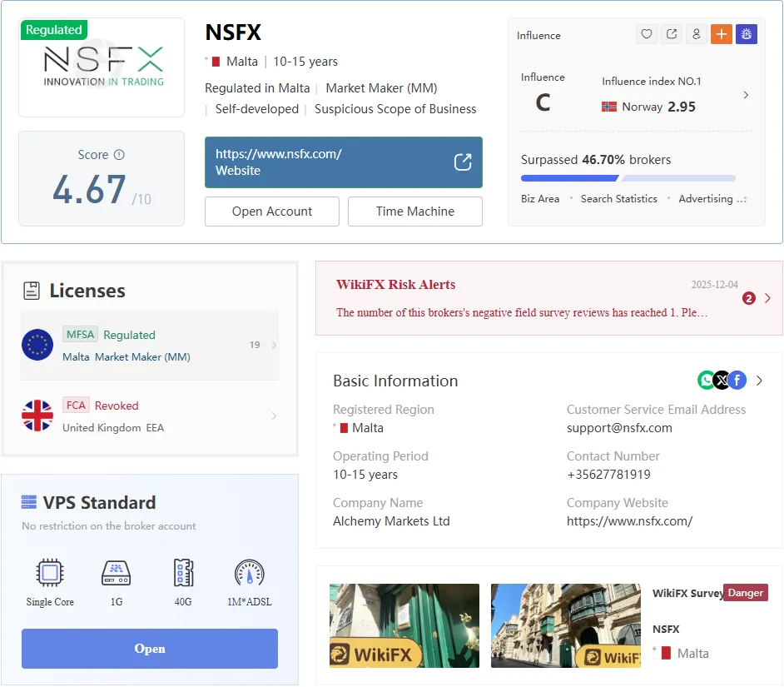Image resolution: width=784 pixels, height=687 pixels.
Task: Open the https://www.nsfx.com/ Website button
Action: pos(344,162)
